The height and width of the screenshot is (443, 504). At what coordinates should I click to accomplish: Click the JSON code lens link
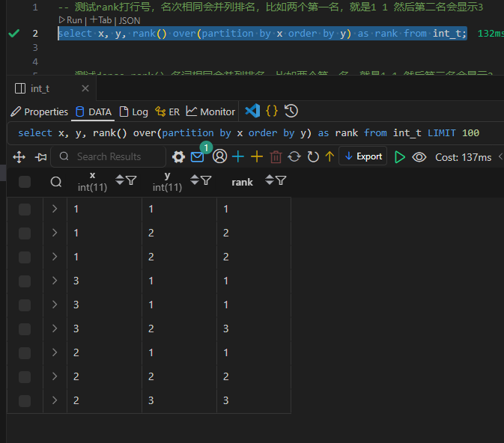130,20
